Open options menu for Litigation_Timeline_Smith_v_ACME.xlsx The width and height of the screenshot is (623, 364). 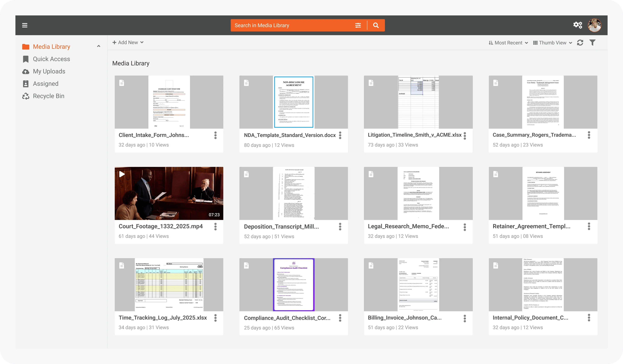(x=465, y=136)
